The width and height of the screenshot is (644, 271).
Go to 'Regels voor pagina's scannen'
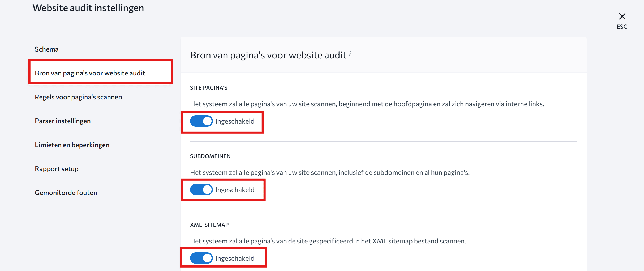[78, 97]
